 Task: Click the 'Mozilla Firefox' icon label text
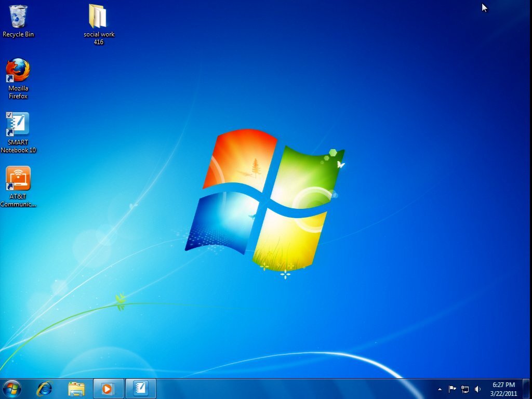pos(18,92)
